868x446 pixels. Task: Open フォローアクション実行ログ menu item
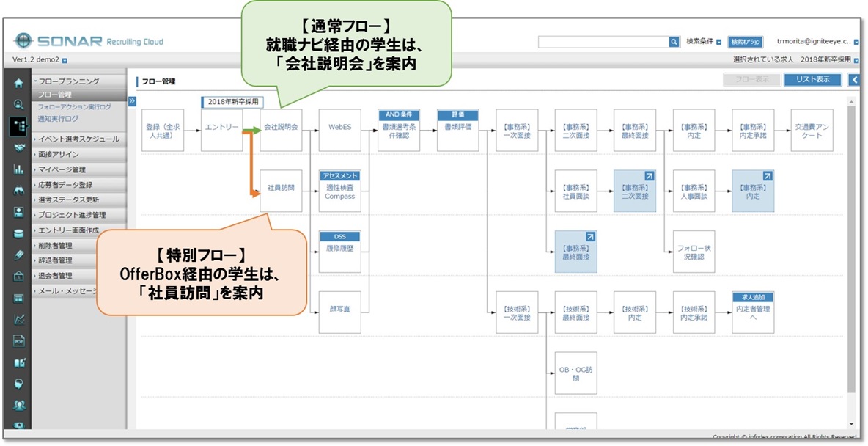(74, 107)
